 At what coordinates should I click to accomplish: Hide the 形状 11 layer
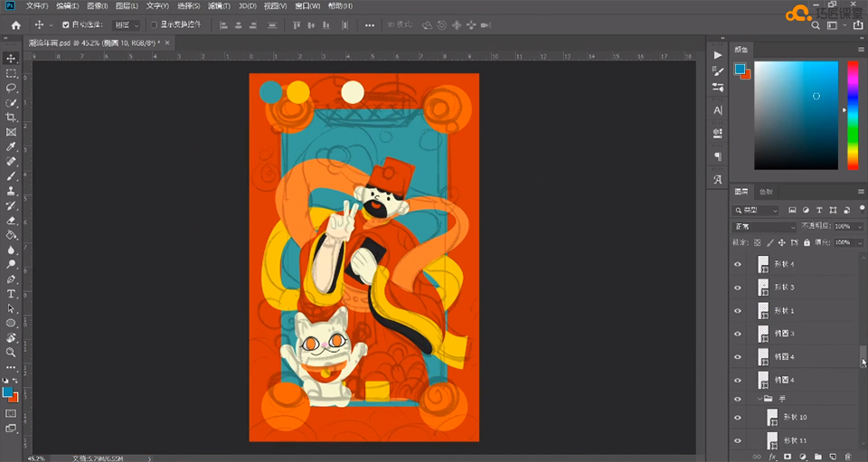tap(738, 440)
